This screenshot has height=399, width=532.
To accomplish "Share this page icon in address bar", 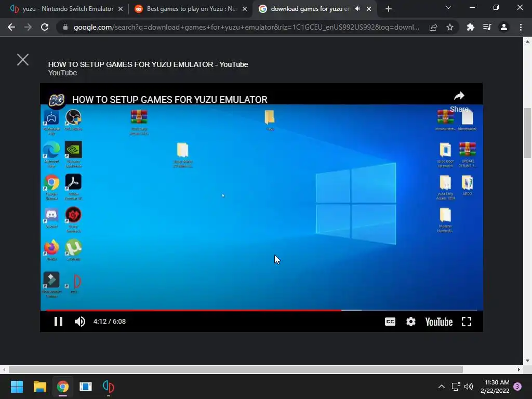I will point(433,28).
